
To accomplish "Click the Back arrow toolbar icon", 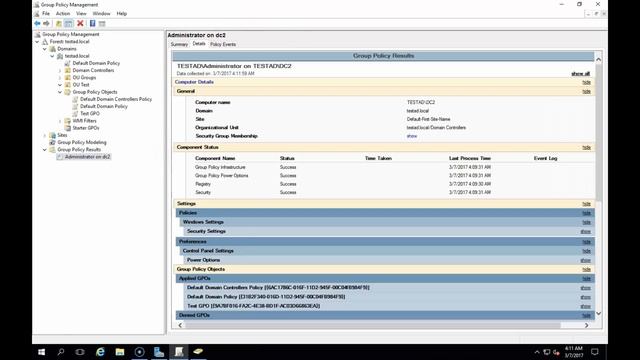I will coord(38,23).
